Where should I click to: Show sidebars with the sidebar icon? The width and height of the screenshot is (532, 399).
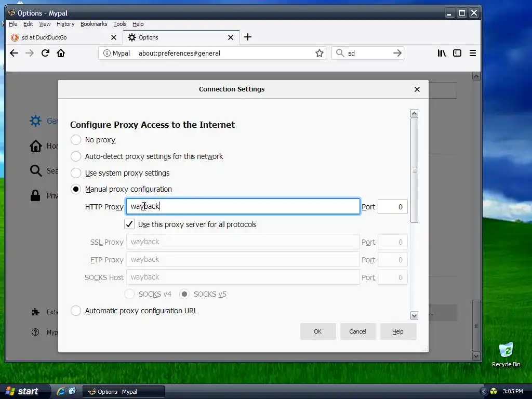(x=457, y=53)
